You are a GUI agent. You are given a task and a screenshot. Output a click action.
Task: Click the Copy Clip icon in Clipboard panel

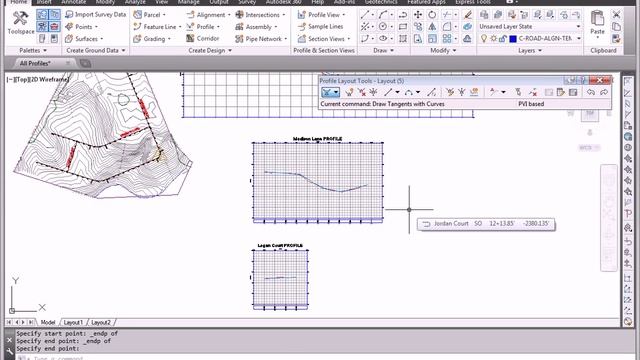point(616,27)
